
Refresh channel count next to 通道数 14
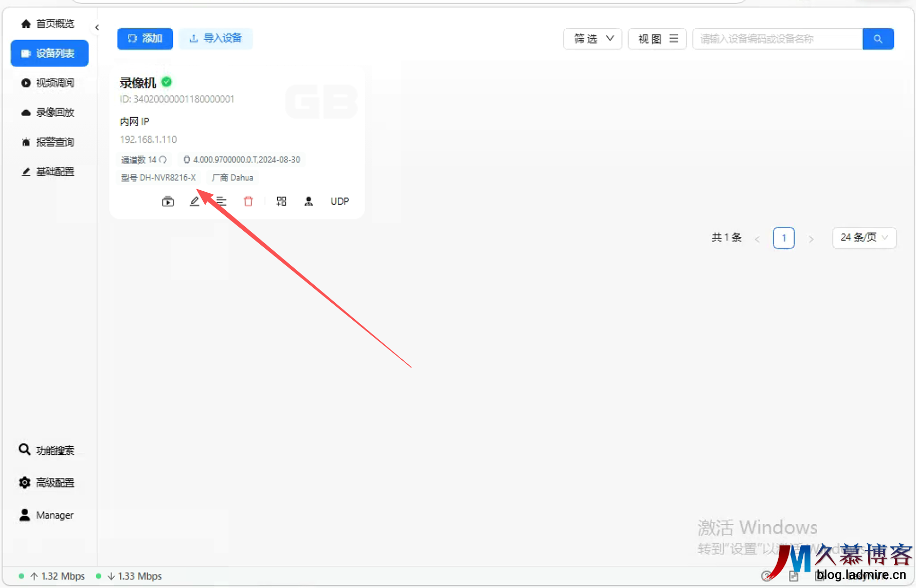(x=163, y=160)
